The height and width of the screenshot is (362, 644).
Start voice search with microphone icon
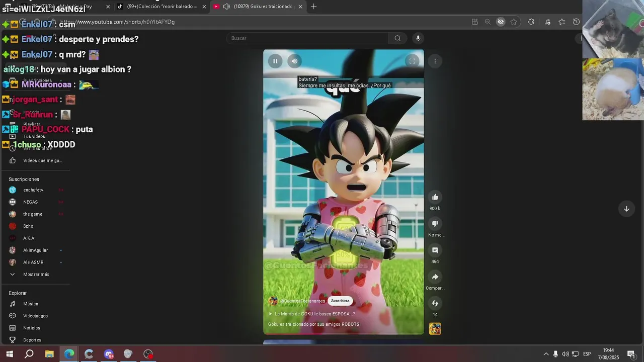418,38
